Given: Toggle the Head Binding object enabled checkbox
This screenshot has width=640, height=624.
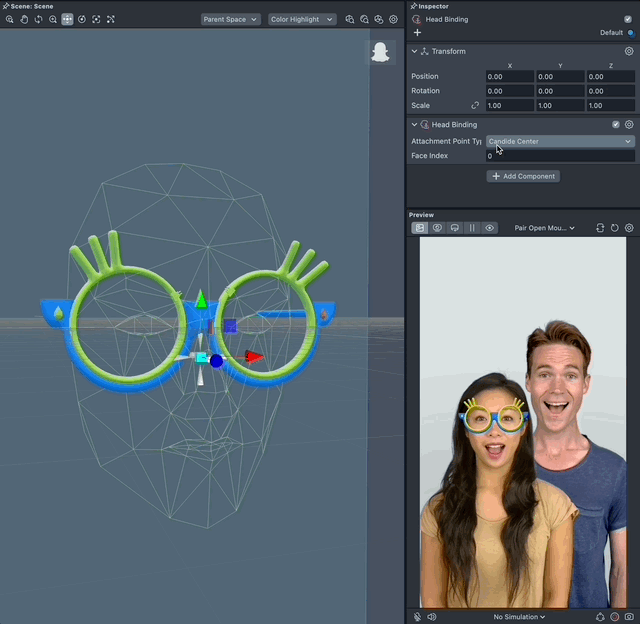Looking at the screenshot, I should click(x=628, y=19).
